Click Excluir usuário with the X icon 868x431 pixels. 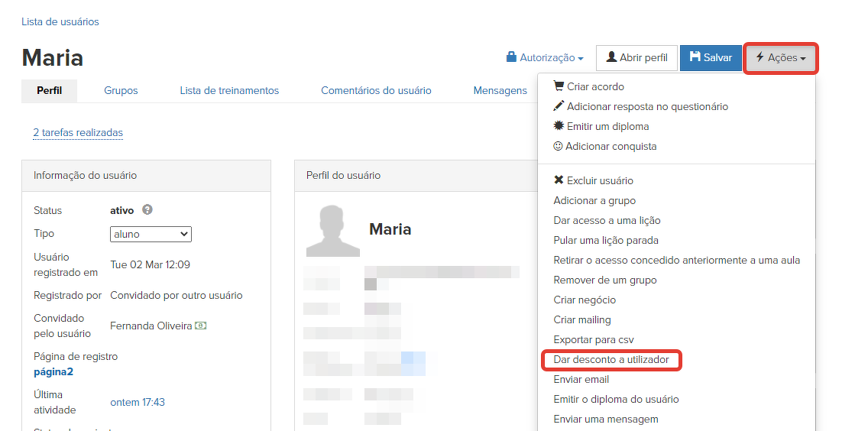coord(593,180)
